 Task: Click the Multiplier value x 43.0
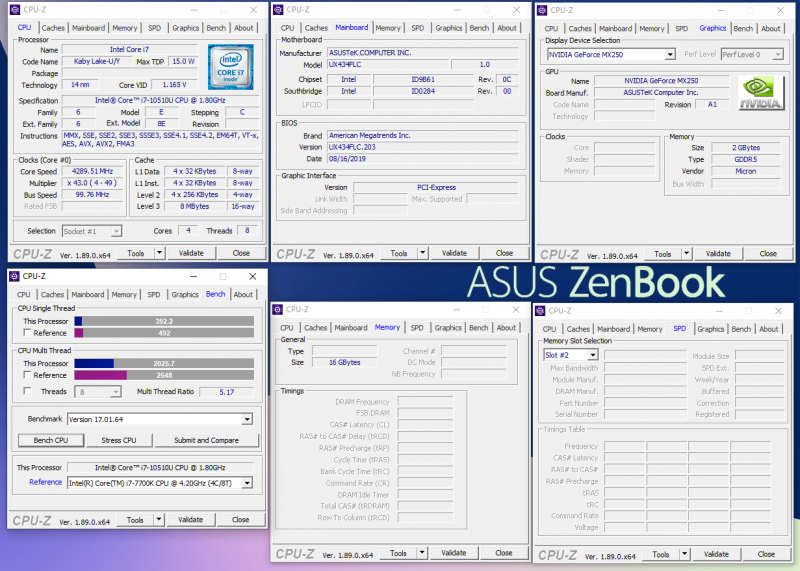pos(92,183)
